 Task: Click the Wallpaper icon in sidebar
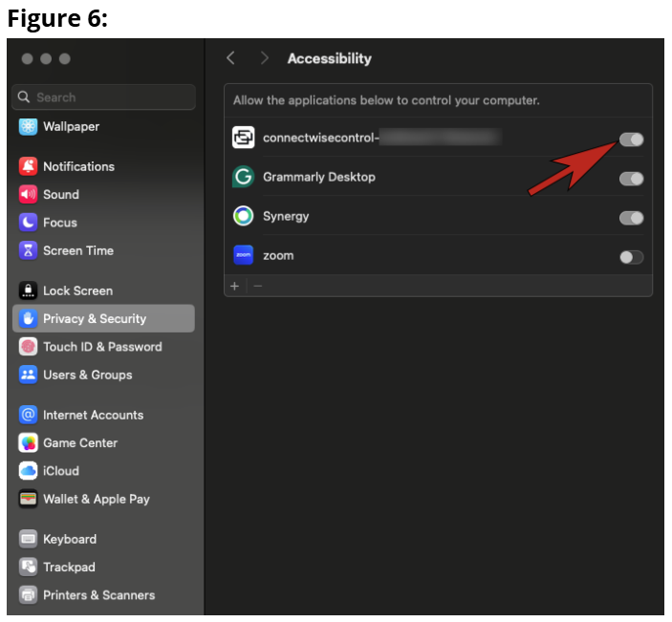pyautogui.click(x=28, y=127)
